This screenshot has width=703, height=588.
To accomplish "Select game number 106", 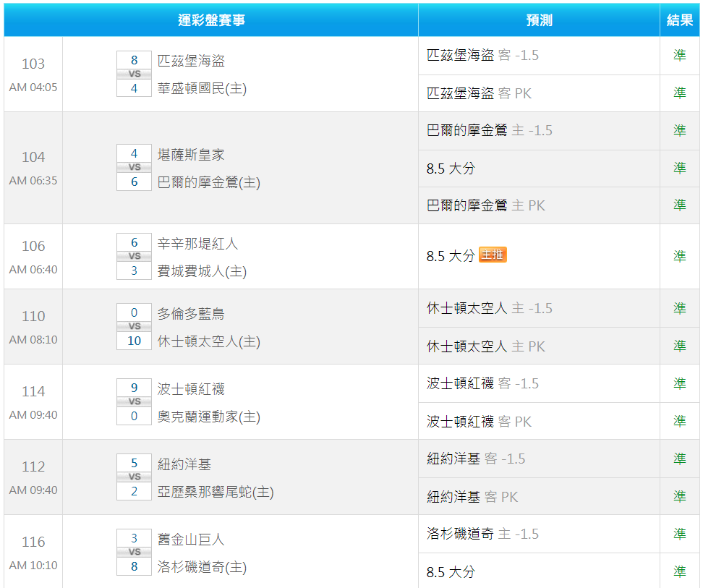I will point(33,246).
